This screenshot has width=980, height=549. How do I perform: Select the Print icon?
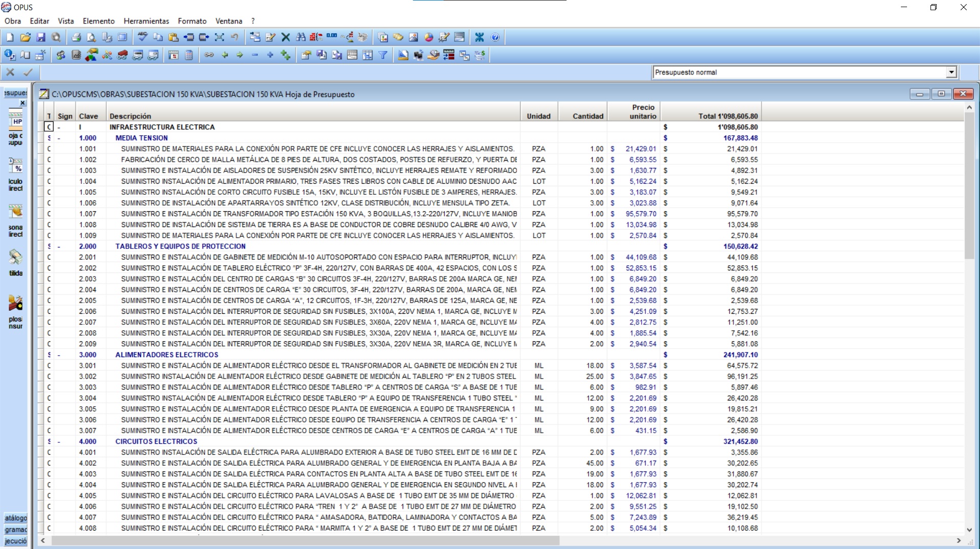[76, 37]
